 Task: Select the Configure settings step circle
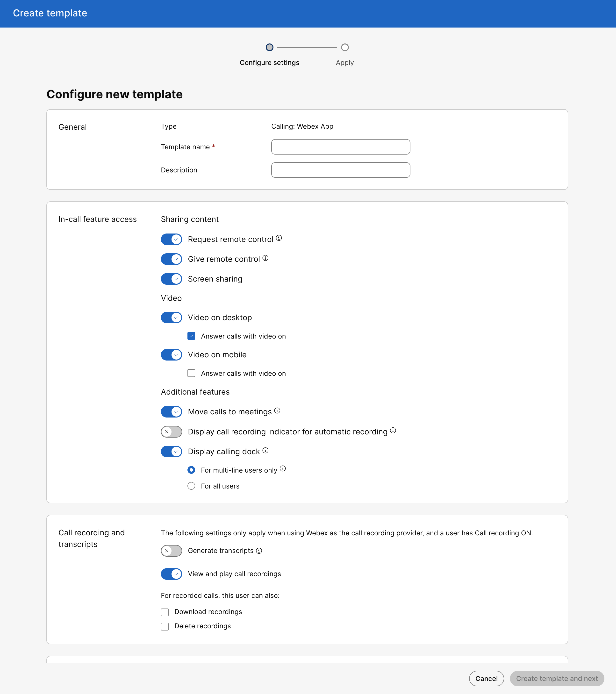click(270, 48)
